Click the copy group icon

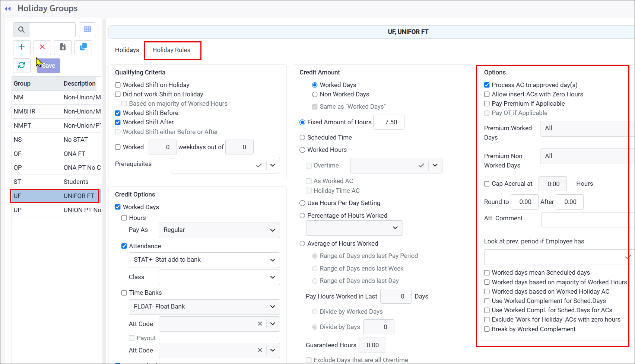83,47
